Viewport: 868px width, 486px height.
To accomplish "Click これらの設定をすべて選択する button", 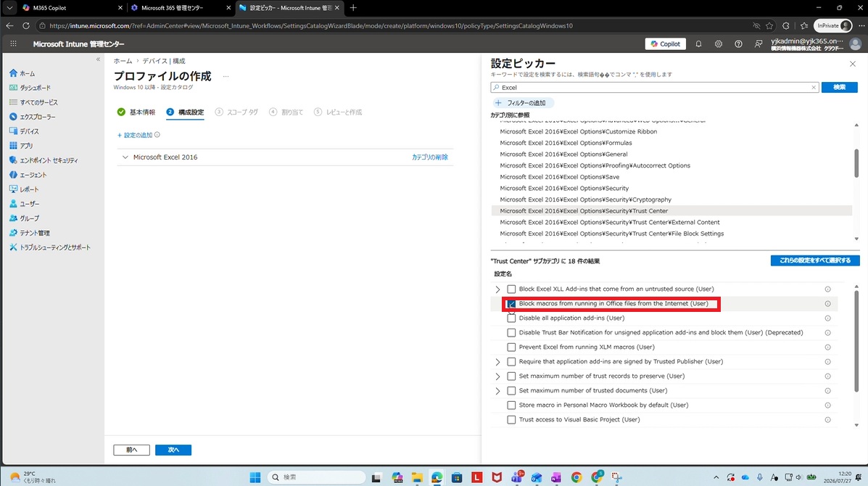I will click(x=815, y=260).
